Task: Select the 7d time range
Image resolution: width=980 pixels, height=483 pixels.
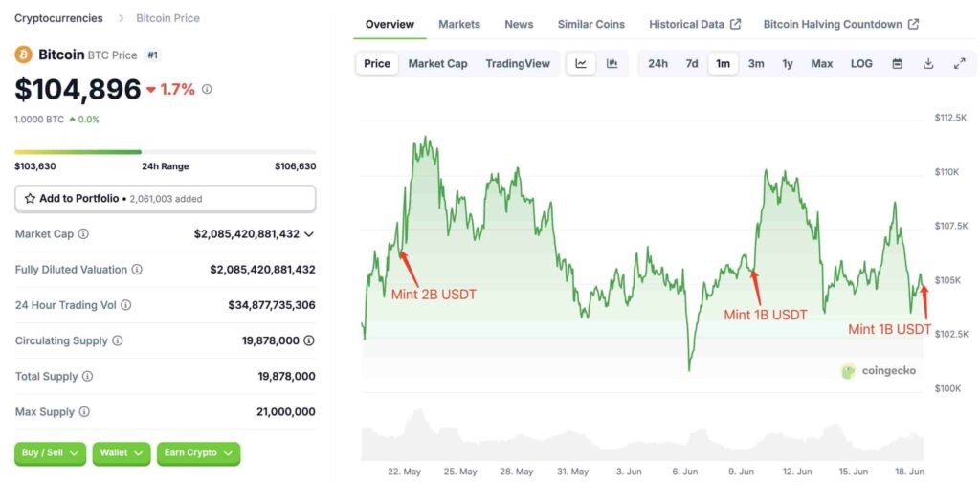Action: point(692,64)
